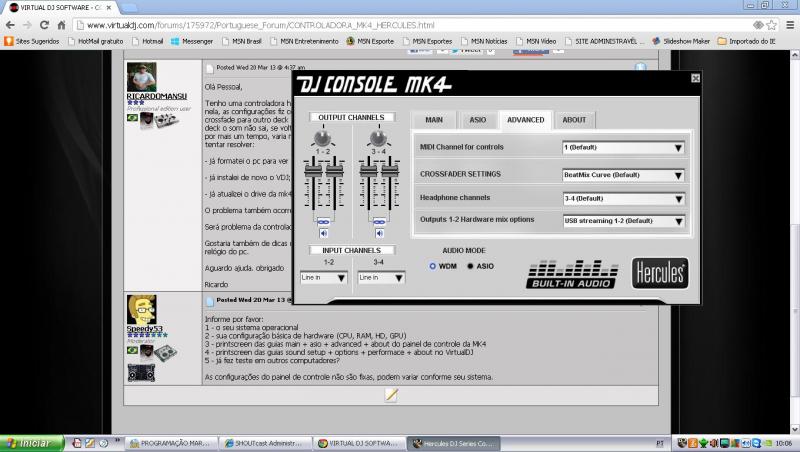Select WDM audio mode
This screenshot has width=800, height=452.
pos(433,266)
